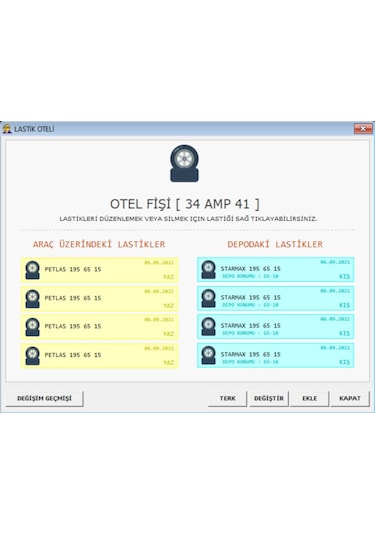Click the tire icon of the third PETLAS row
Screen dimensions: 375x535
(x=32, y=327)
